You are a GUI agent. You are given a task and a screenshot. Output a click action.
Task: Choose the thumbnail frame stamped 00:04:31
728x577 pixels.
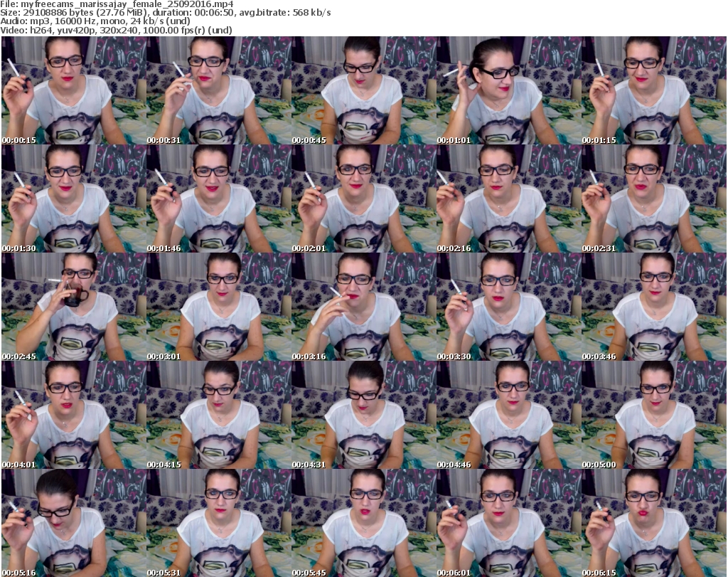pyautogui.click(x=364, y=415)
